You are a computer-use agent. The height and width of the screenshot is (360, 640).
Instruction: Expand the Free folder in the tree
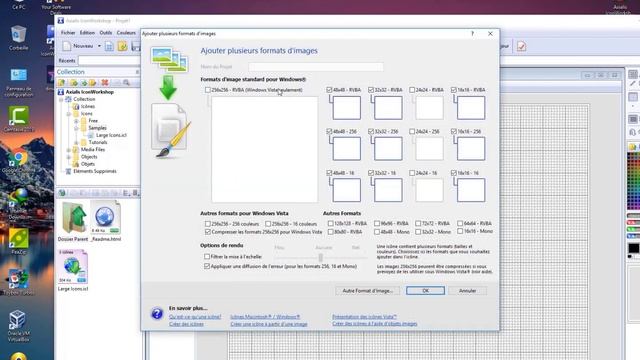76,121
